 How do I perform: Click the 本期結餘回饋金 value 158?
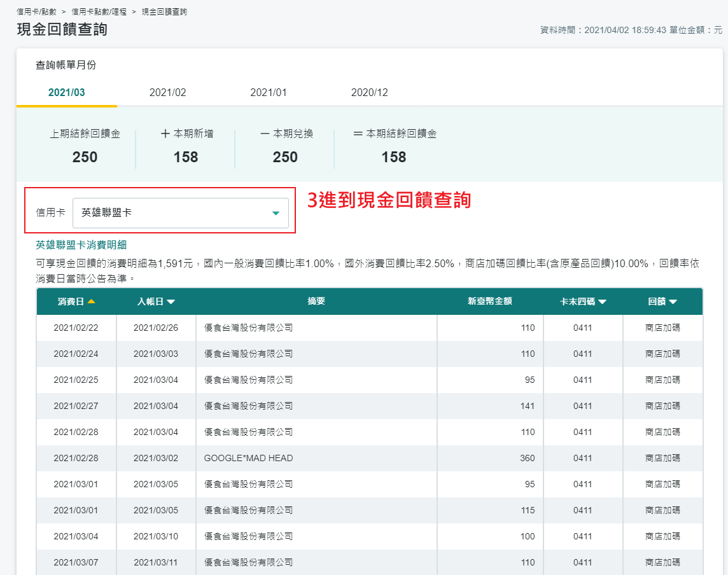coord(394,157)
